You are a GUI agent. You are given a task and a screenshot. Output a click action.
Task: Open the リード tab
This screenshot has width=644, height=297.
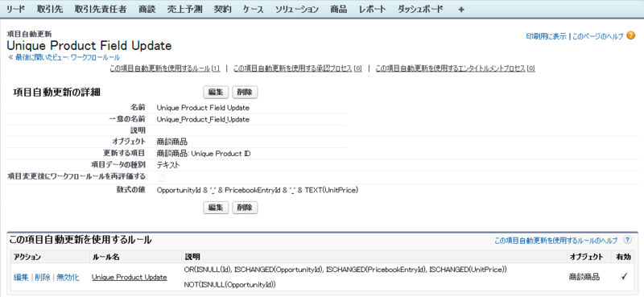15,9
